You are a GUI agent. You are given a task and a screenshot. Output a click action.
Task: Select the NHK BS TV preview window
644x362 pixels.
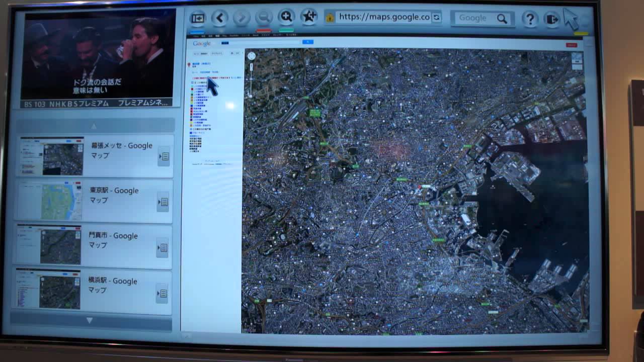coord(98,58)
